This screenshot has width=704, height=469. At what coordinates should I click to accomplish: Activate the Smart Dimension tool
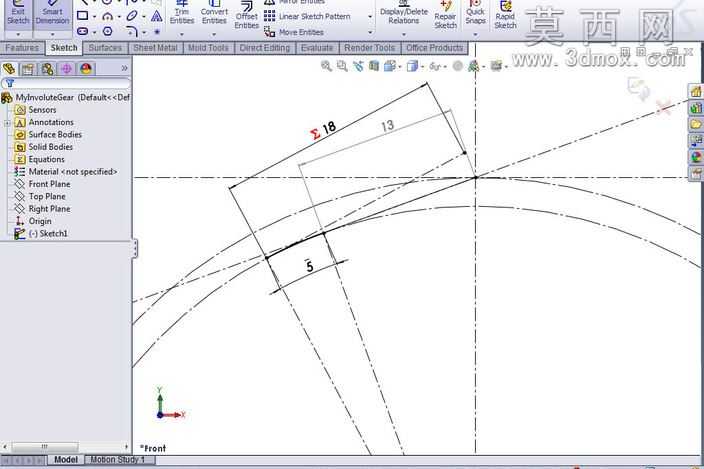point(53,13)
